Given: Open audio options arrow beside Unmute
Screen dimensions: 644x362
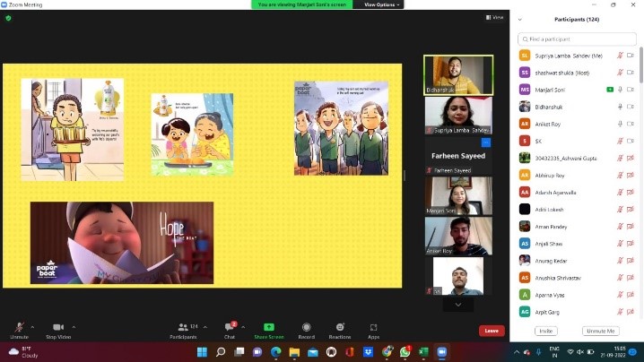Looking at the screenshot, I should tap(32, 327).
